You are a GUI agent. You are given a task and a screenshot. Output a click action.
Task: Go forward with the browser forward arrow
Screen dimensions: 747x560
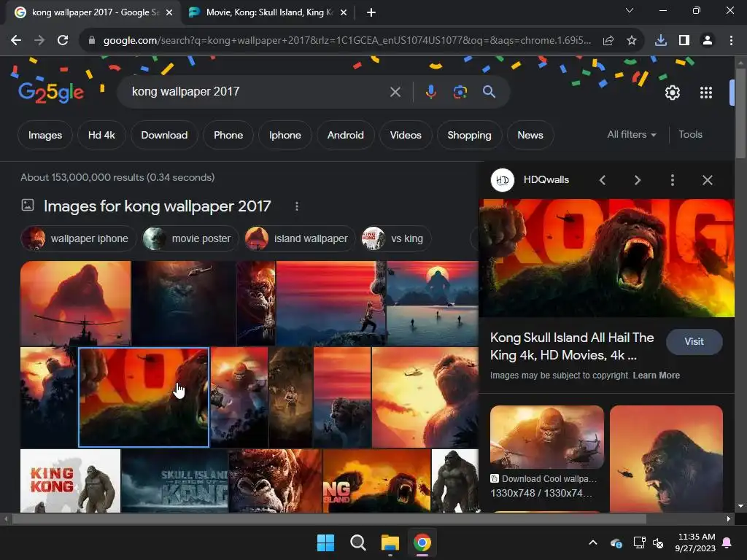[39, 41]
